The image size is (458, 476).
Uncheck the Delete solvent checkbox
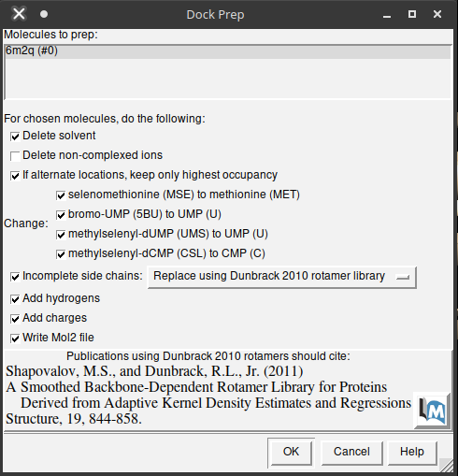15,137
